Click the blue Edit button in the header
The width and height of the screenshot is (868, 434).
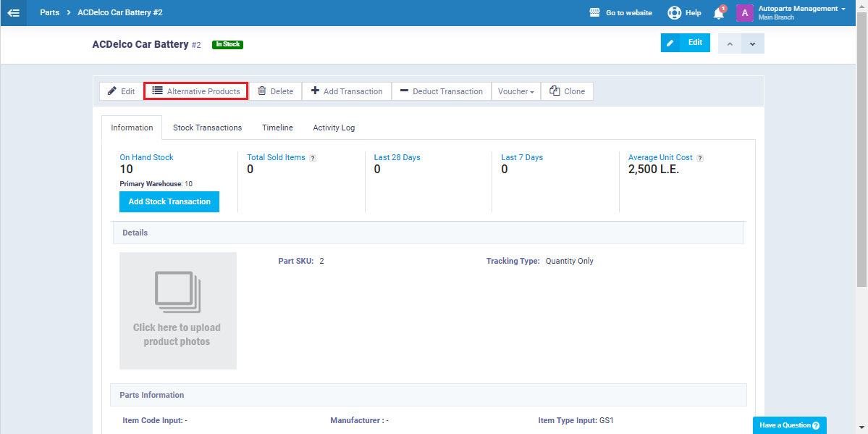[x=686, y=43]
